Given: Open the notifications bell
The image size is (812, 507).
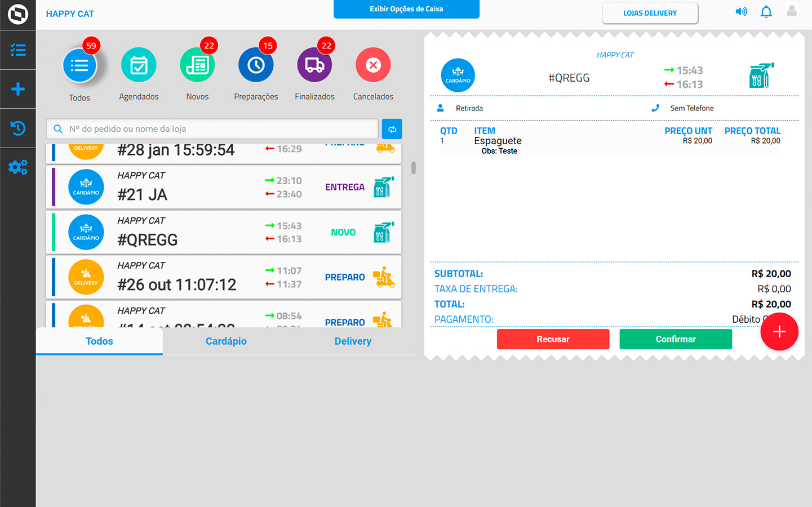Looking at the screenshot, I should point(766,12).
